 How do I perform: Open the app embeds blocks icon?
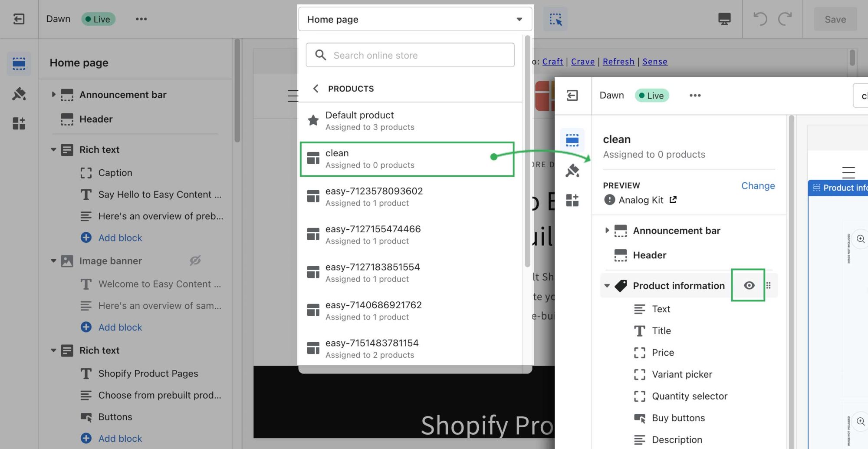pos(19,124)
